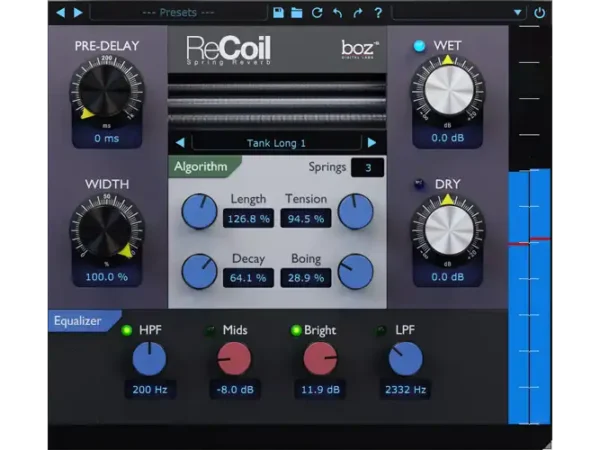600x450 pixels.
Task: Click the DRY level knob
Action: pos(448,229)
